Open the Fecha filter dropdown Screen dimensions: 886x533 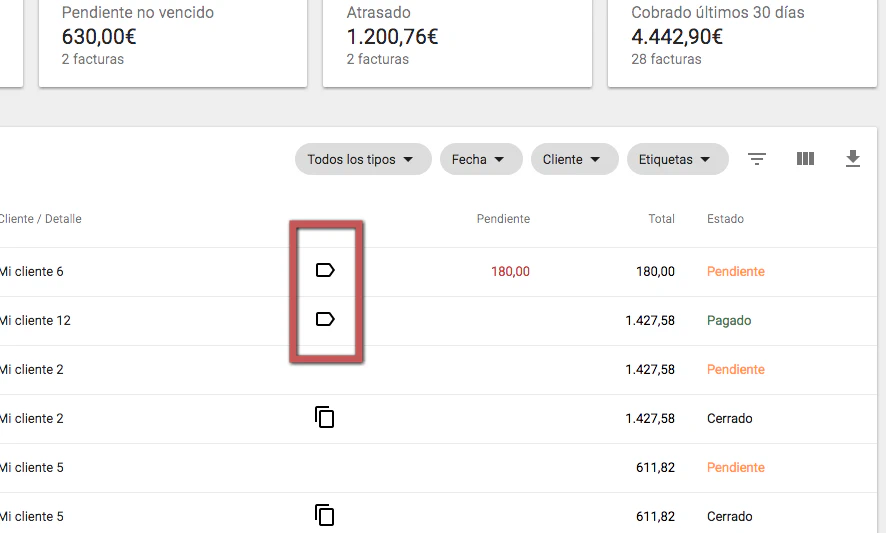click(480, 159)
